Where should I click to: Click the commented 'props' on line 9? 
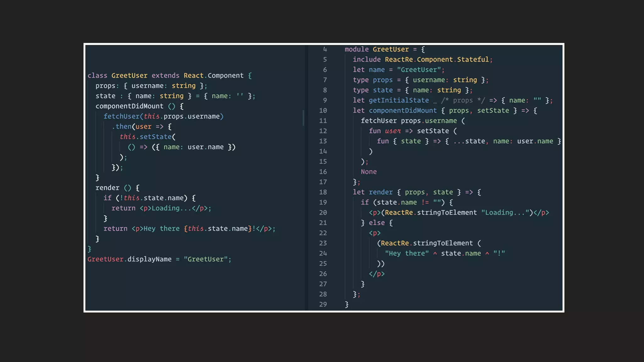(463, 101)
